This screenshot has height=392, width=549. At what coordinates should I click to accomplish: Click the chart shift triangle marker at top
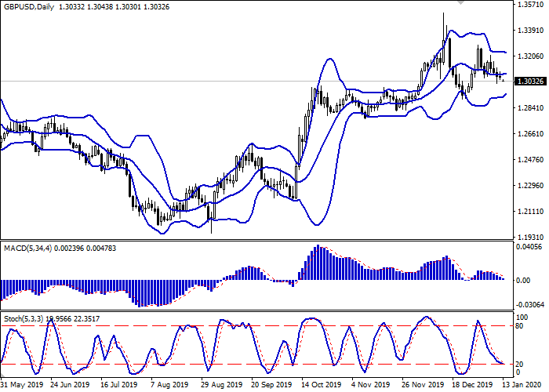coord(460,3)
